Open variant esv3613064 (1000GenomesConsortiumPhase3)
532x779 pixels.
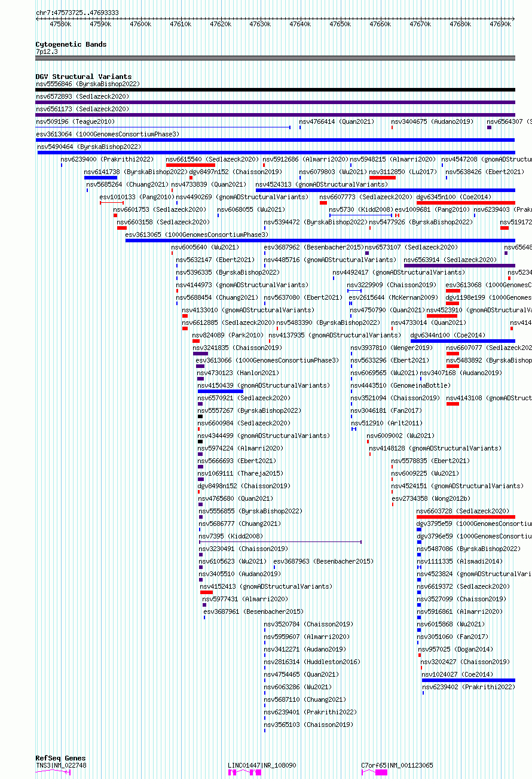point(108,134)
